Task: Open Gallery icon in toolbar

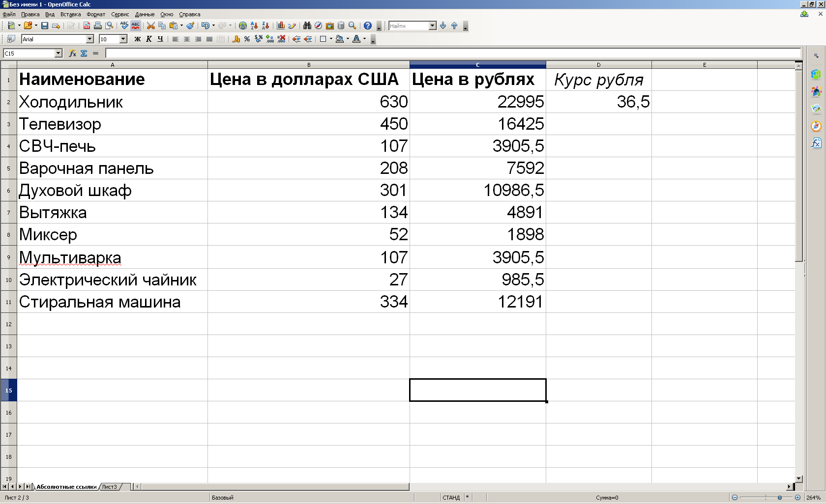Action: click(x=330, y=26)
